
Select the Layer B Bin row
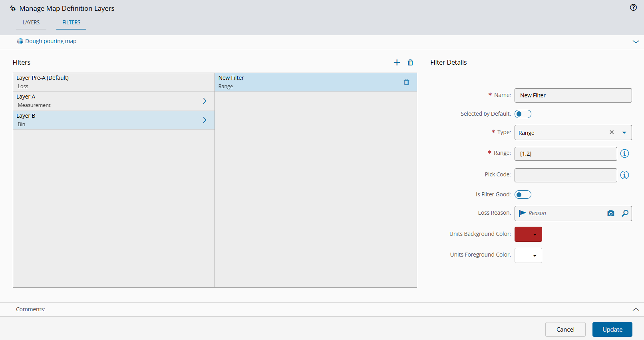pyautogui.click(x=114, y=120)
